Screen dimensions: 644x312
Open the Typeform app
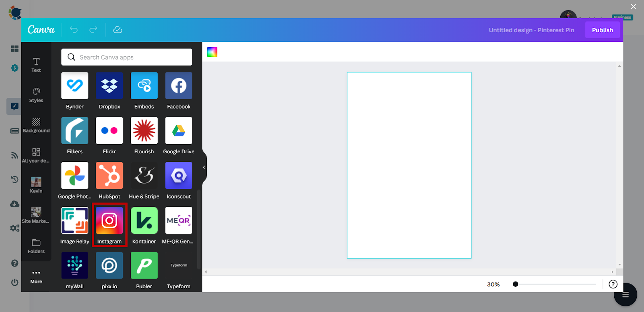[179, 265]
